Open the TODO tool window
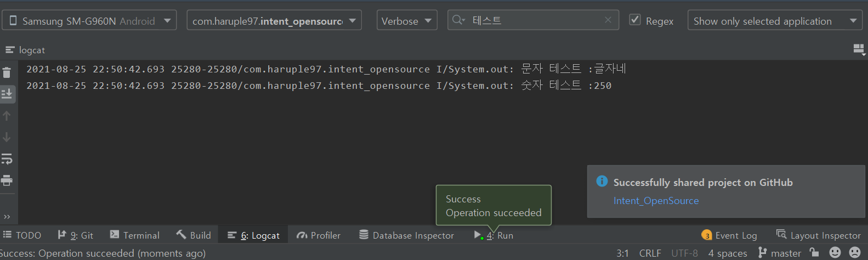 tap(22, 235)
